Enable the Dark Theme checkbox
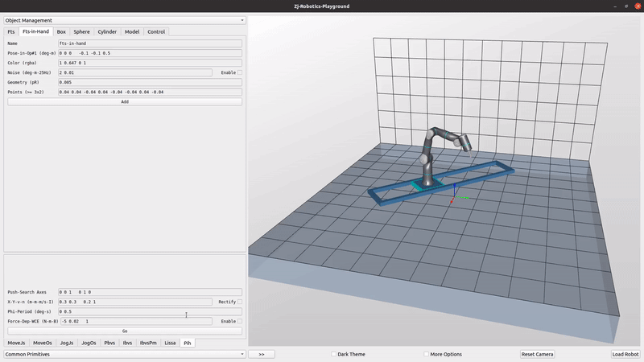 point(334,354)
